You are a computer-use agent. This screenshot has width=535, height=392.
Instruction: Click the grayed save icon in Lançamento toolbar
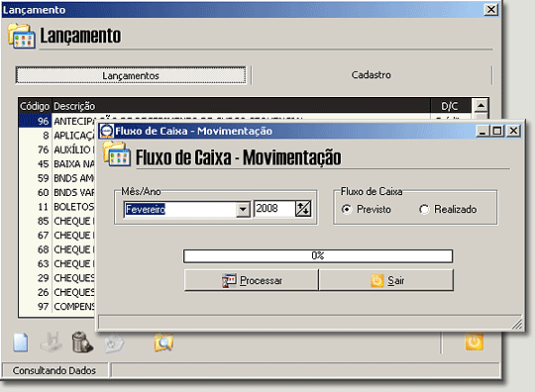click(52, 342)
